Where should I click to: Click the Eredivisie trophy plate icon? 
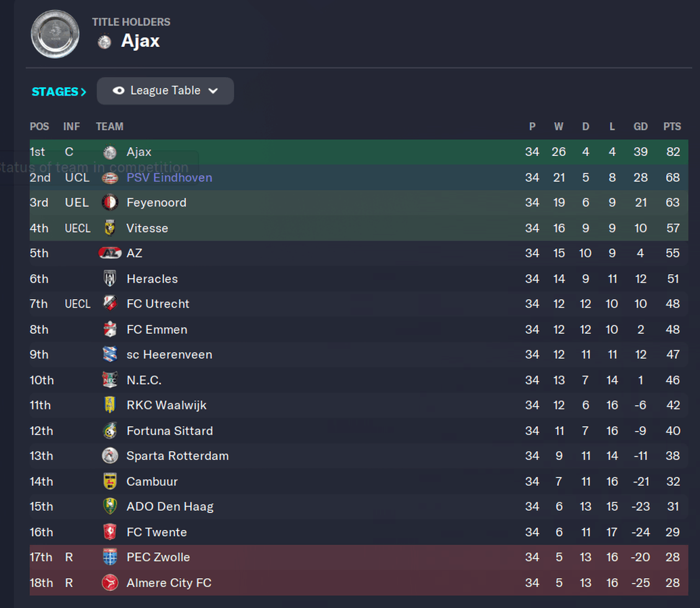55,34
